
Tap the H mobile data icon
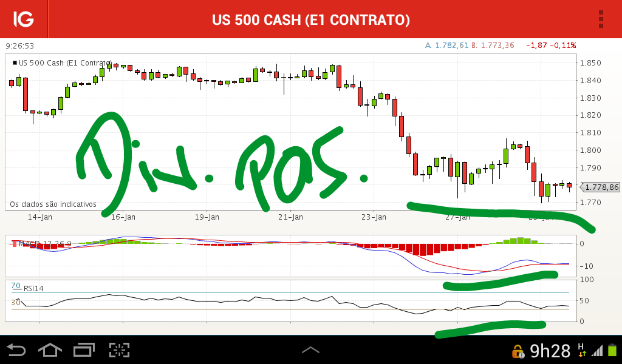[581, 349]
